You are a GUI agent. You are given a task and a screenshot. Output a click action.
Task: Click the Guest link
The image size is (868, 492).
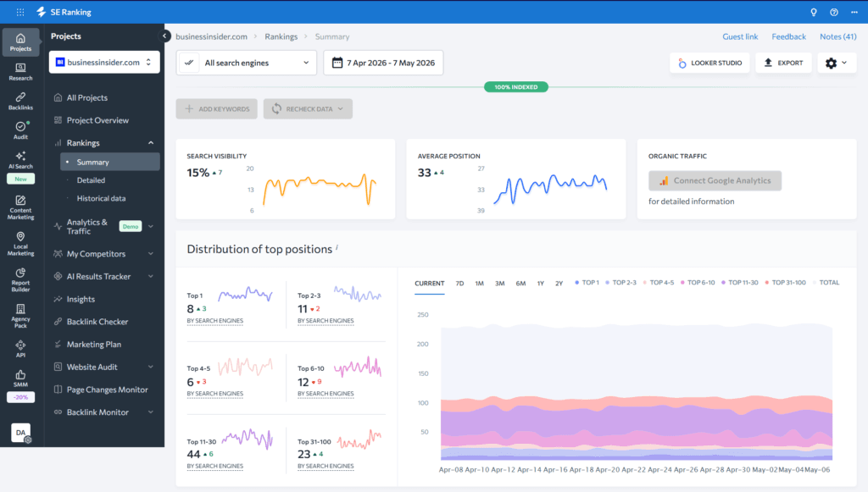pos(740,36)
